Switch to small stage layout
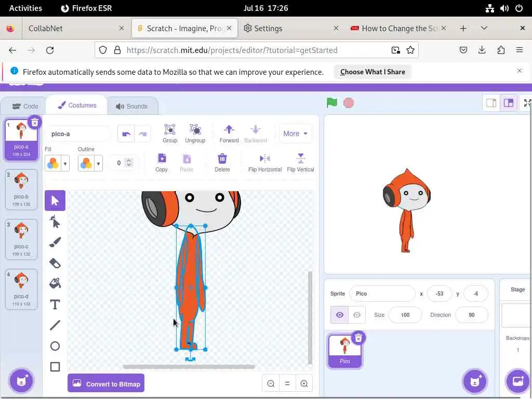The width and height of the screenshot is (532, 399). click(x=491, y=103)
